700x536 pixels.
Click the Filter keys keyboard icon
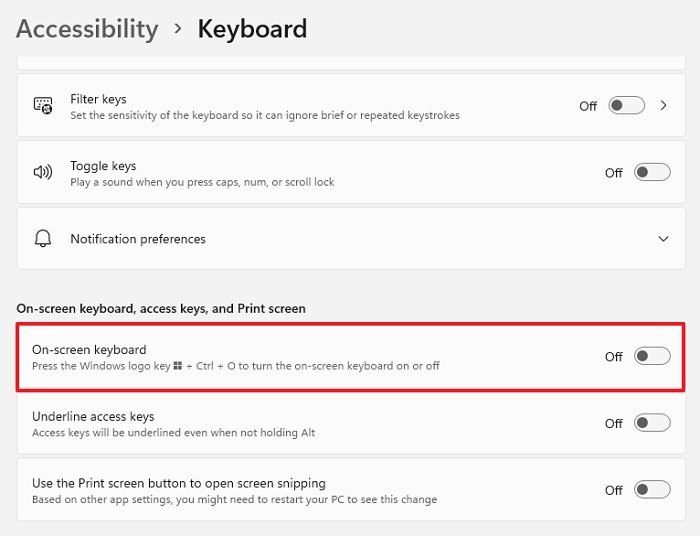point(43,105)
